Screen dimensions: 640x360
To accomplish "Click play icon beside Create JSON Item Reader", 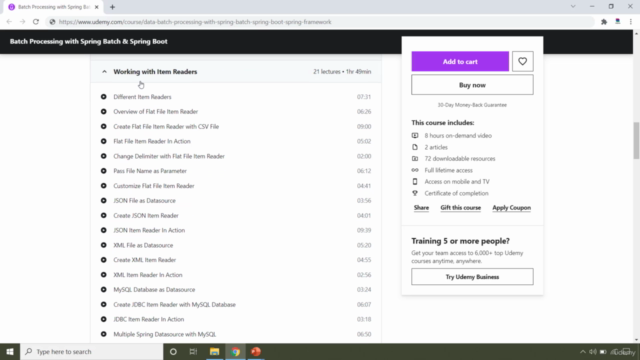I will click(x=104, y=216).
